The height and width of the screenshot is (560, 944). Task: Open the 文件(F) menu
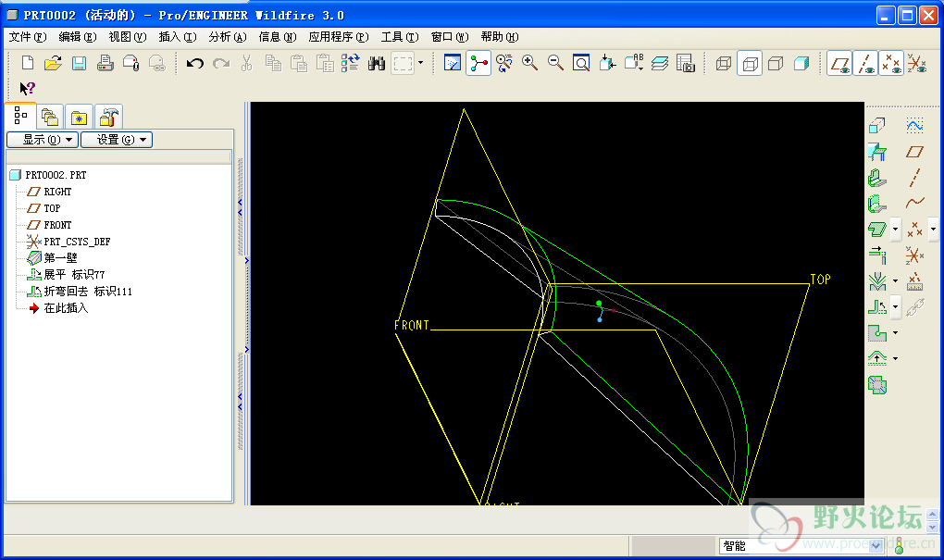click(x=28, y=37)
